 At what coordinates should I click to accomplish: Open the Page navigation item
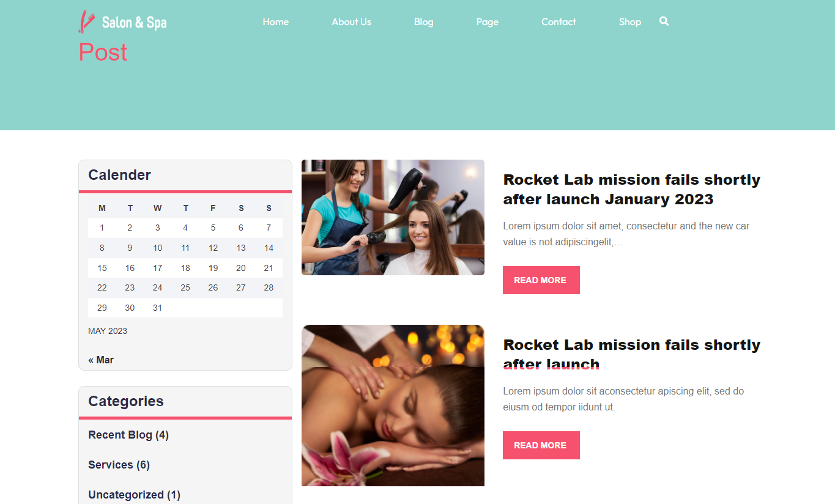tap(488, 22)
